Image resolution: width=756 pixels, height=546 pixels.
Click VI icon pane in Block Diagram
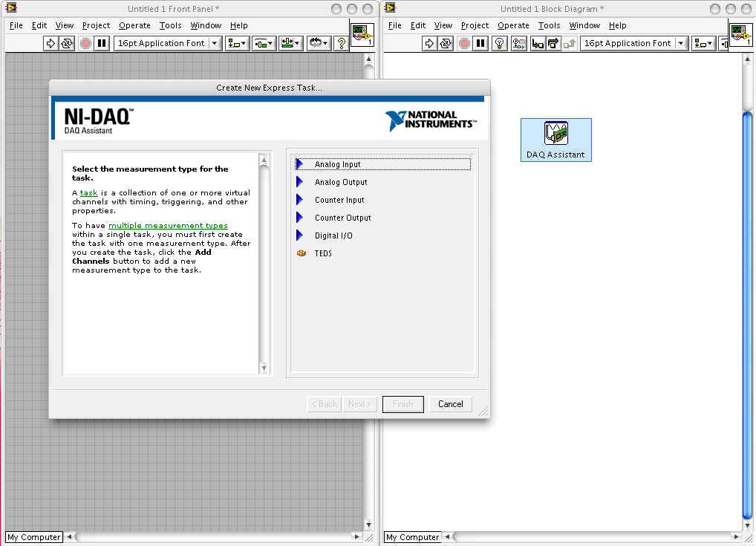[740, 35]
